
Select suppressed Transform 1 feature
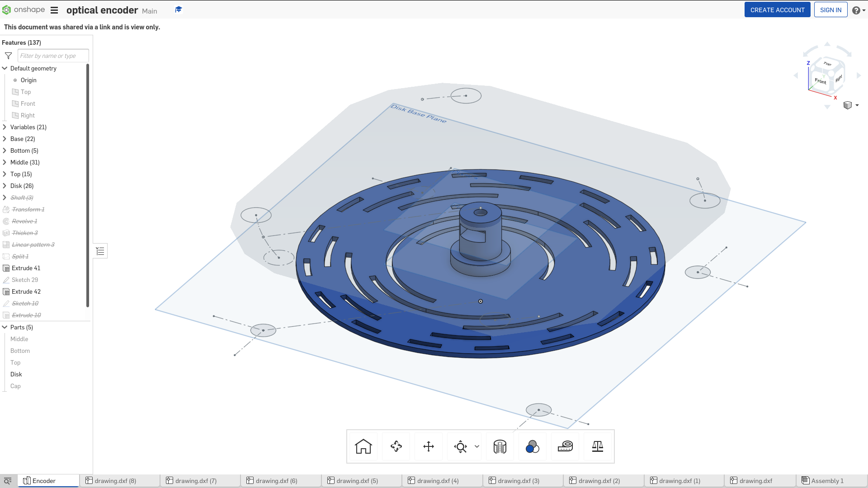click(x=28, y=209)
